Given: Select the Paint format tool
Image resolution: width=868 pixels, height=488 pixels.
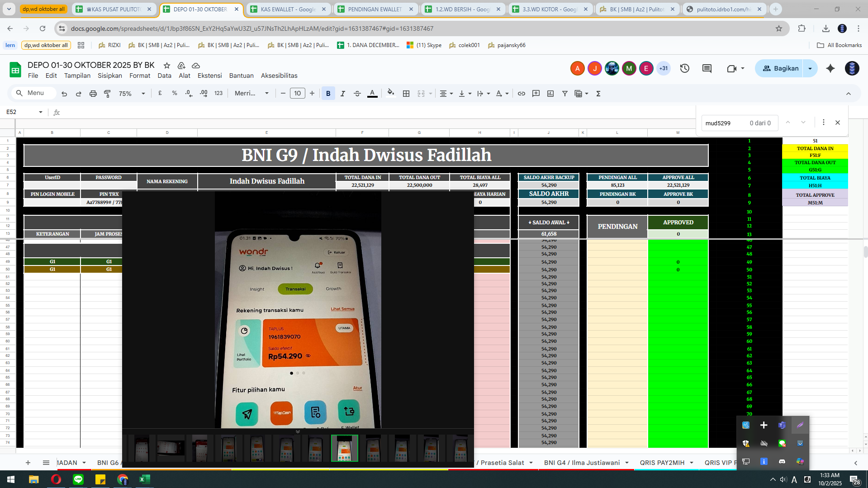Looking at the screenshot, I should point(107,94).
